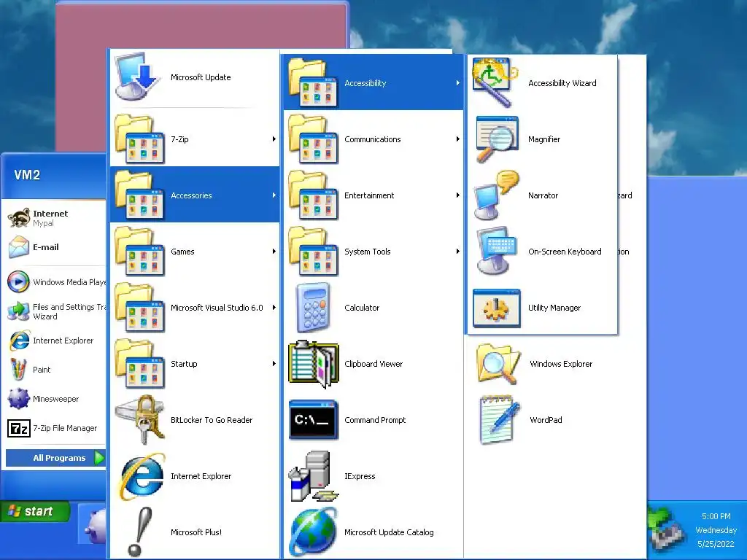
Task: Expand the 7-Zip submenu arrow
Action: click(274, 139)
